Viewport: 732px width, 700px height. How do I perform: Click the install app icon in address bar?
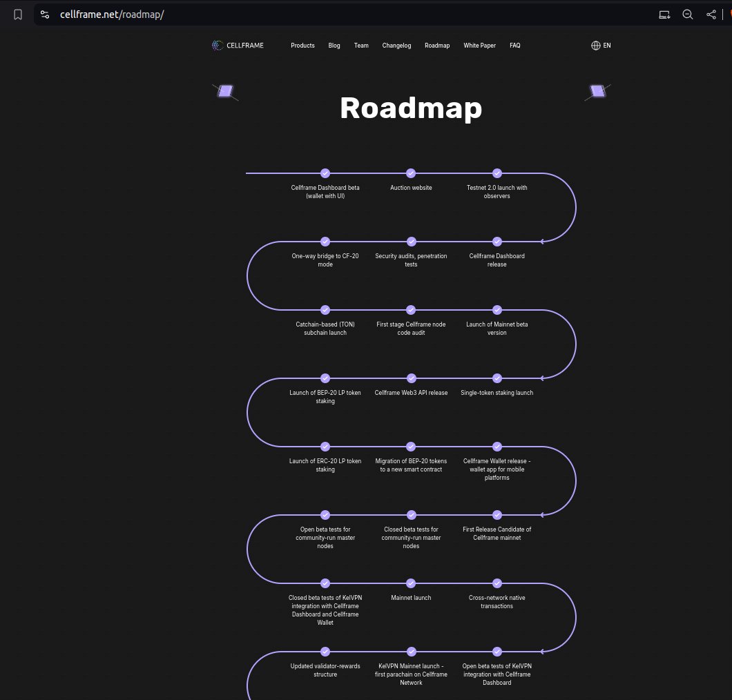point(664,14)
